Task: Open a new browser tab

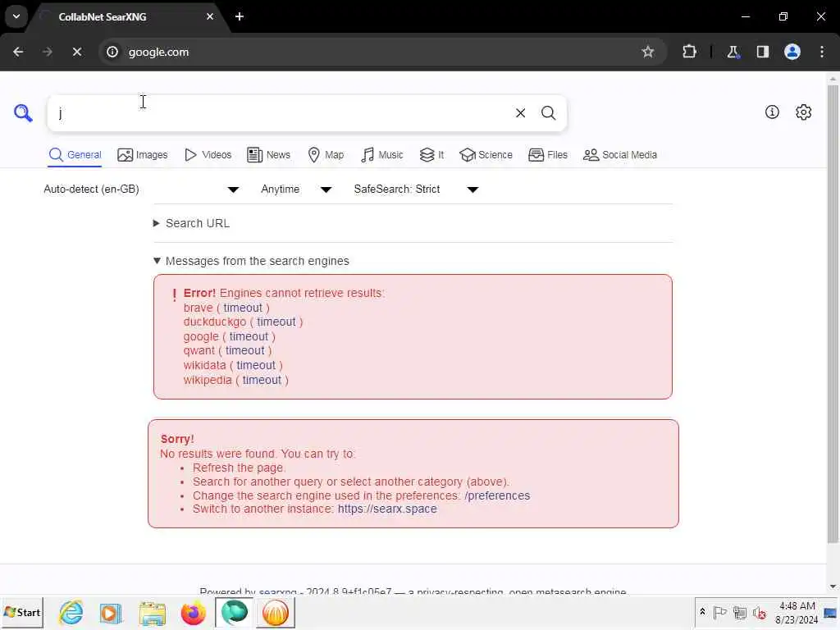Action: pos(240,16)
